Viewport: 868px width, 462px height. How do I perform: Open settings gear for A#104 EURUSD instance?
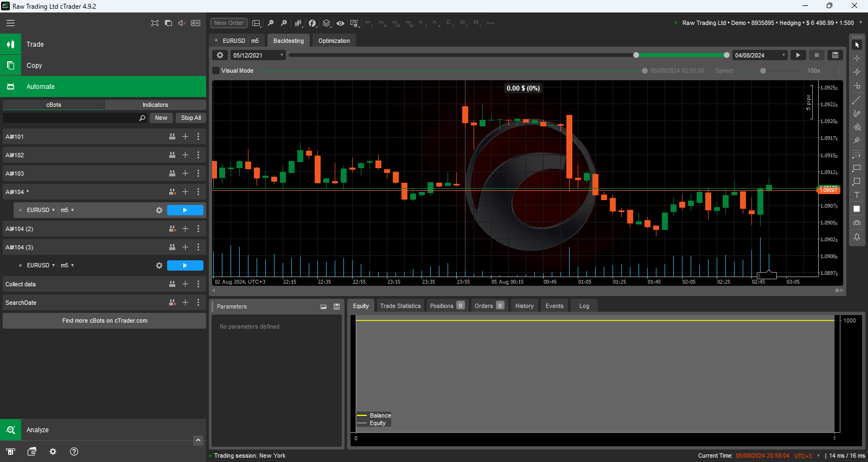[x=159, y=210]
